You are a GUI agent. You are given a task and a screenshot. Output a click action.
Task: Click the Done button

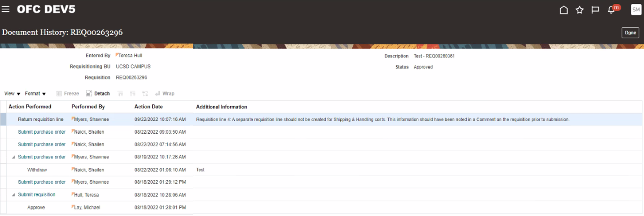(630, 33)
